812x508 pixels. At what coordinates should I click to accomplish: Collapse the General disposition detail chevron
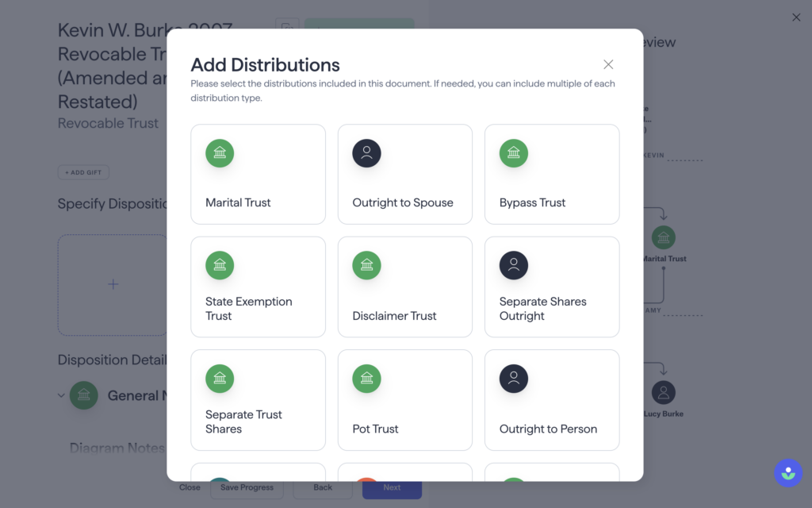click(61, 395)
